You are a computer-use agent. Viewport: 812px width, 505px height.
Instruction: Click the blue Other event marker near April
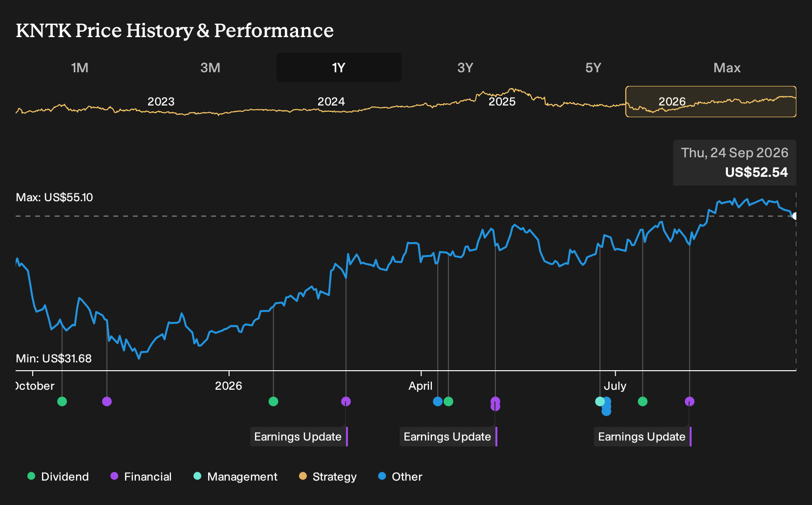438,401
